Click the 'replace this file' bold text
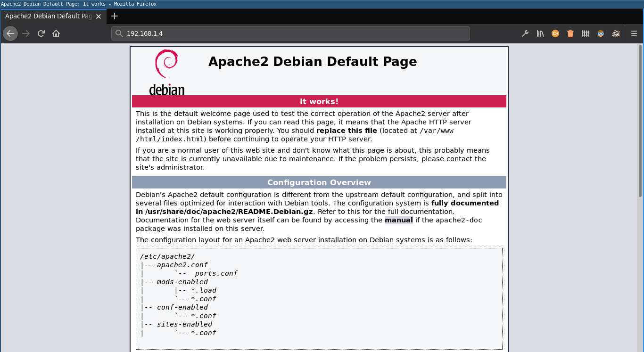 [347, 131]
